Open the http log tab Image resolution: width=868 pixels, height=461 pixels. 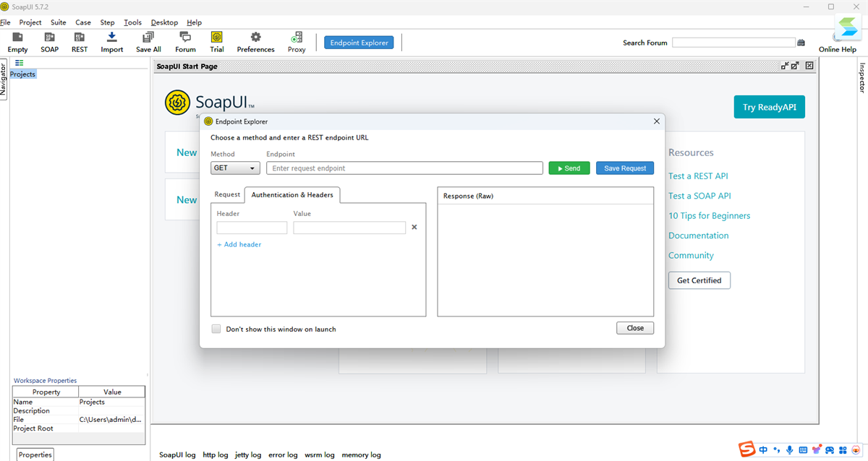pos(215,455)
